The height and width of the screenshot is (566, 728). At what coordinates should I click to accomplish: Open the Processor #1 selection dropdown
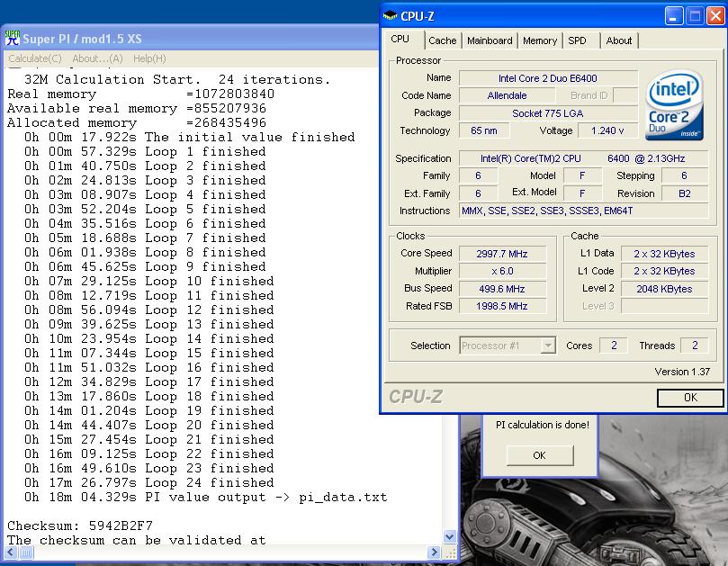[x=508, y=346]
